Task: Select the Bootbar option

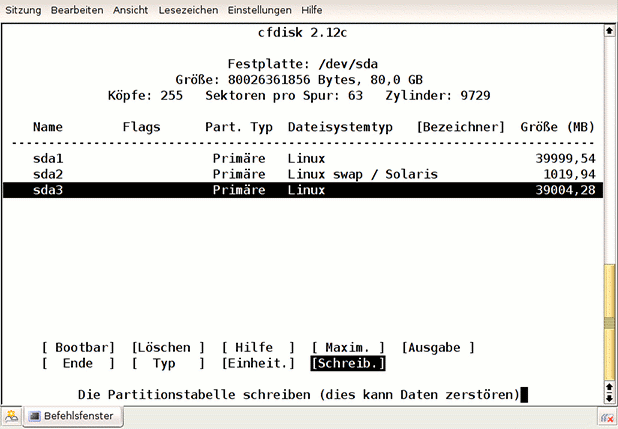Action: click(78, 347)
